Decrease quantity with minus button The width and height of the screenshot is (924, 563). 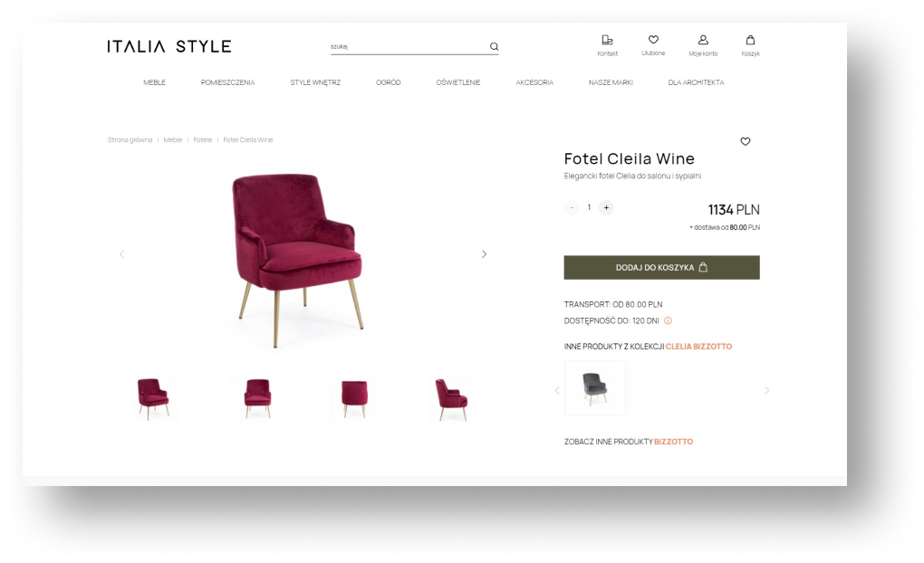click(x=572, y=207)
